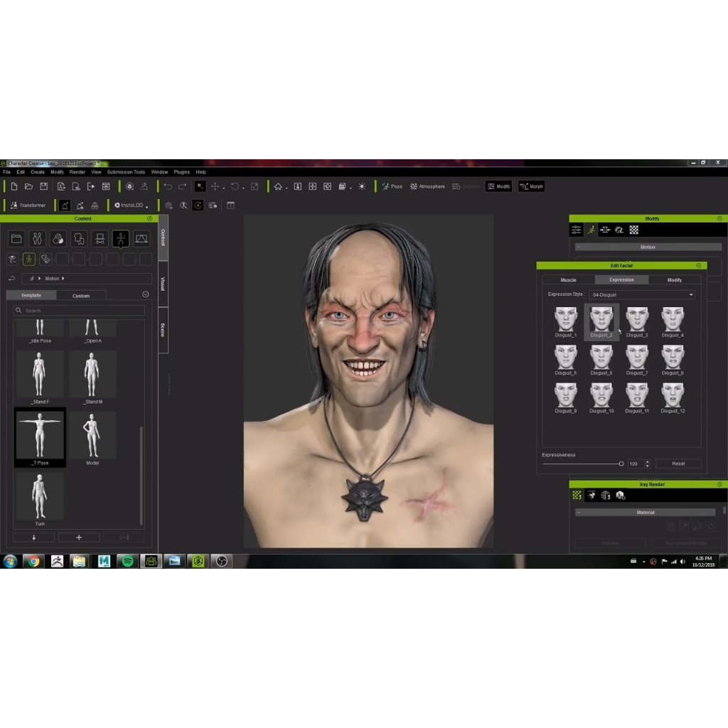Select the Motion running-figure icon in Modify

591,230
